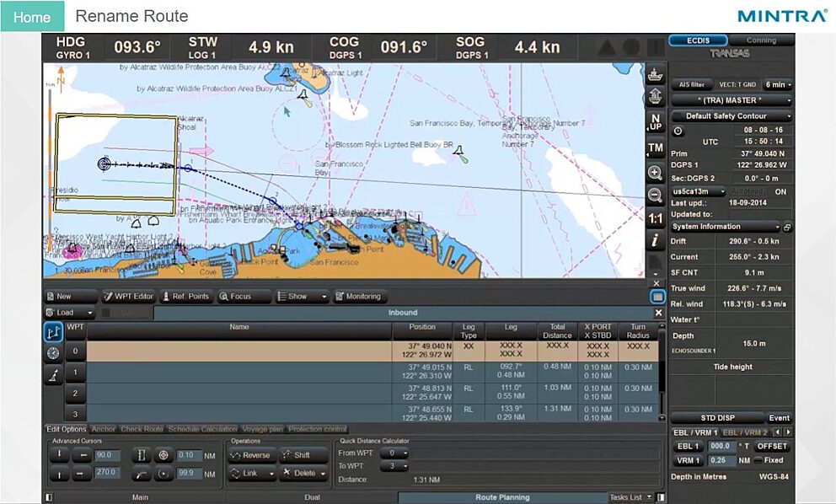Click the UTC clock icon in the time panel
Viewport: 836px width, 504px height.
pyautogui.click(x=678, y=131)
